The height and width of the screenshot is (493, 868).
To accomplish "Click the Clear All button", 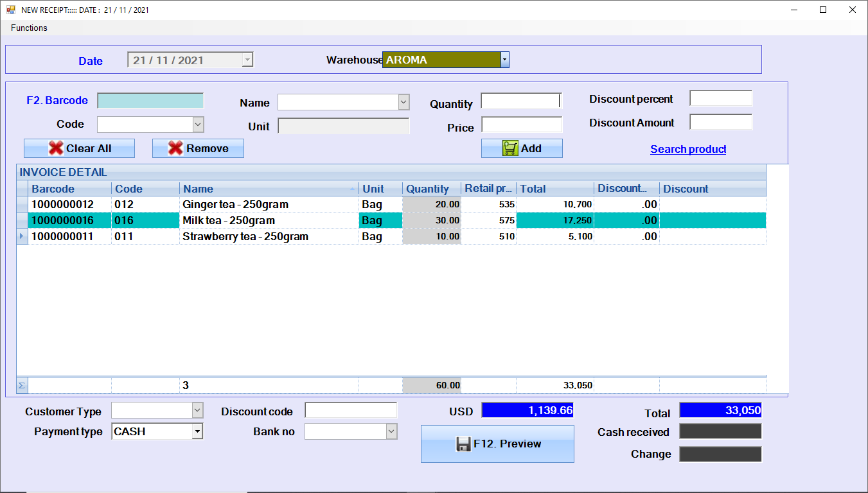I will [79, 148].
